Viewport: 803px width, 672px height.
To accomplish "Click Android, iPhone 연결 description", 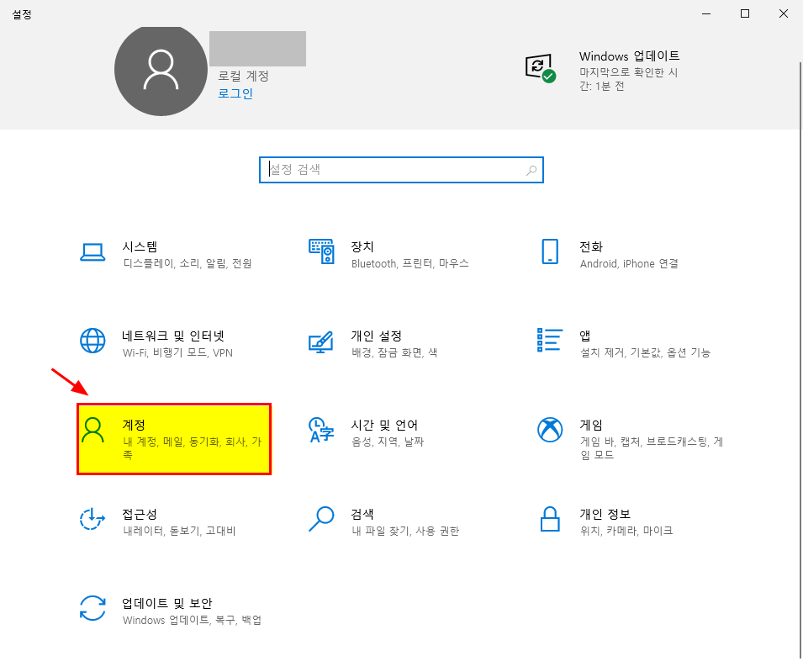I will pos(630,264).
